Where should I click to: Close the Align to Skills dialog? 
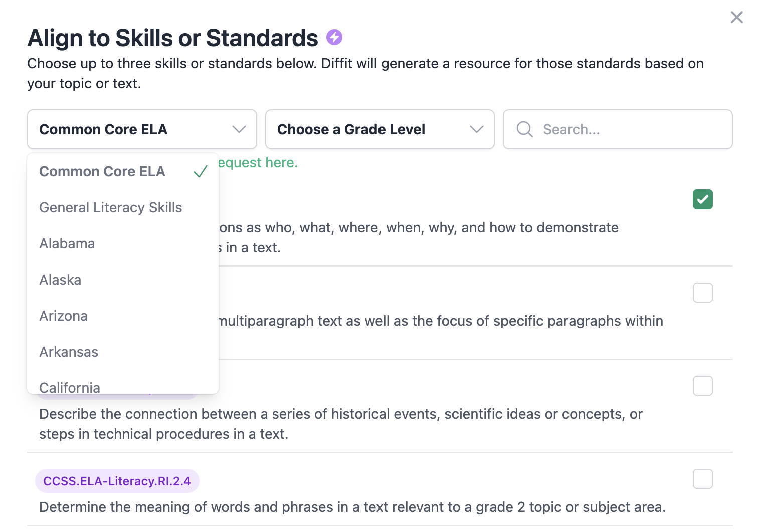tap(736, 17)
